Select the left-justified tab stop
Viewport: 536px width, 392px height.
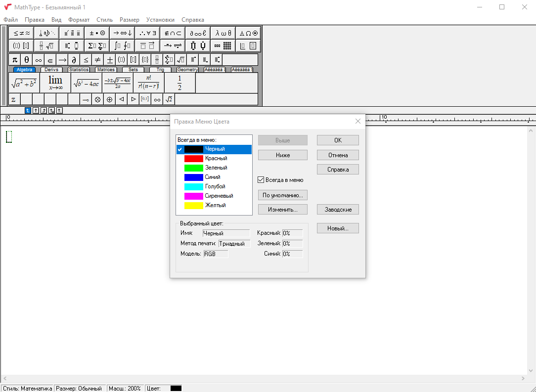[x=28, y=110]
